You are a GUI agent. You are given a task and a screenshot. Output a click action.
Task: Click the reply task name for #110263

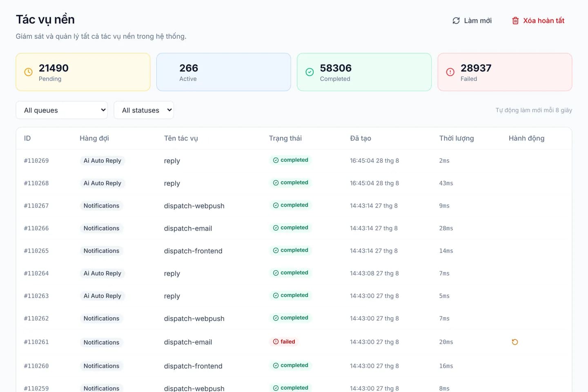(x=172, y=296)
